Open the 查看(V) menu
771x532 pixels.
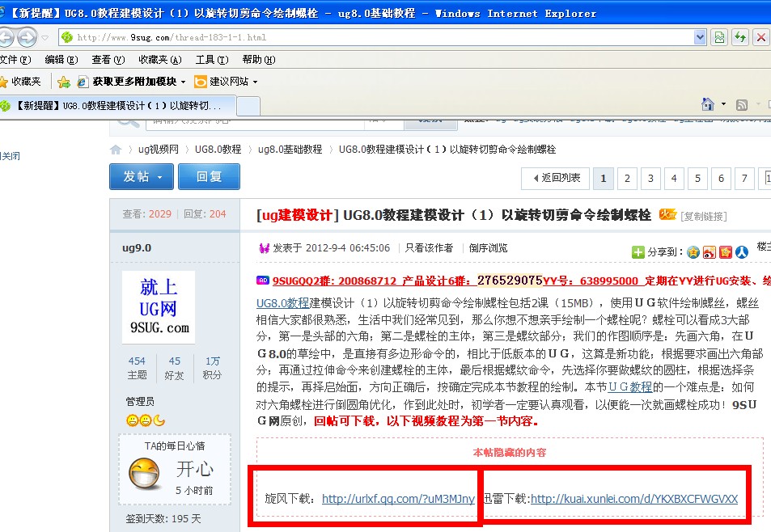[x=108, y=60]
